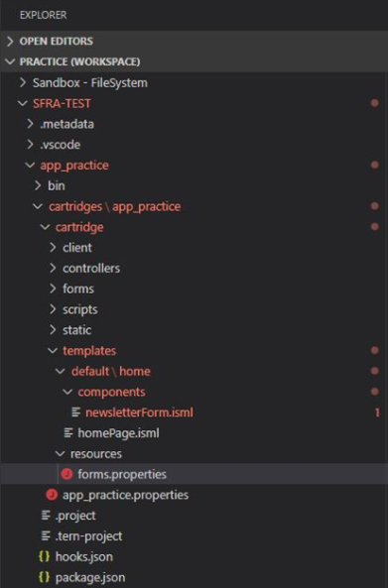Expand the Open Editors section
The image size is (388, 588).
pos(11,41)
